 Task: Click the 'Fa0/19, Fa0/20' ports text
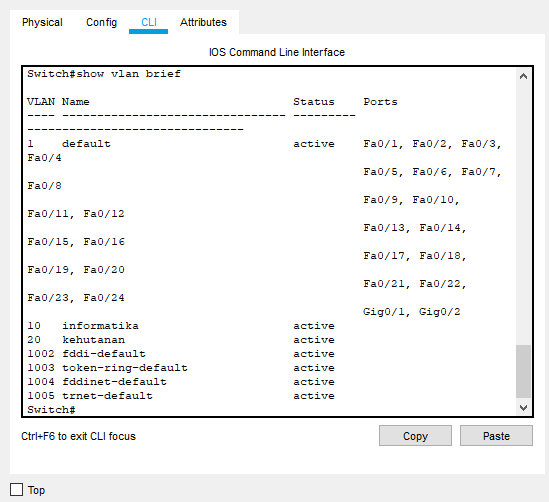(76, 270)
